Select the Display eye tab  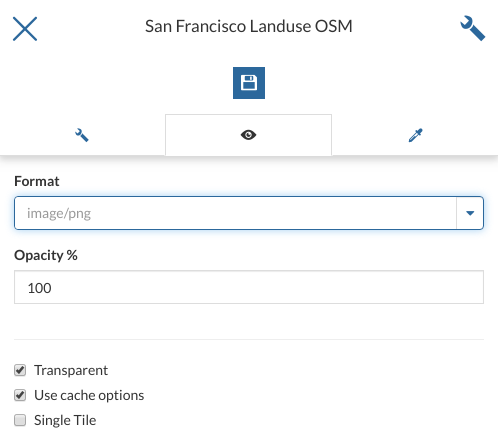pyautogui.click(x=248, y=135)
